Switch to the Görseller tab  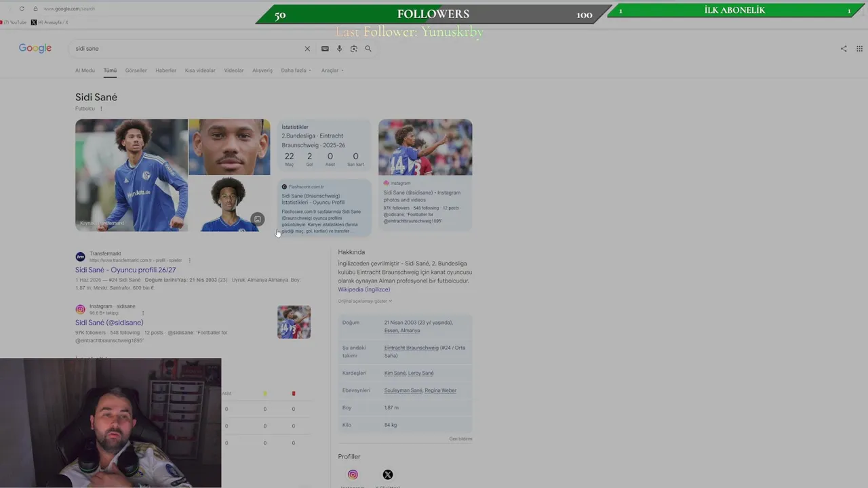tap(136, 70)
